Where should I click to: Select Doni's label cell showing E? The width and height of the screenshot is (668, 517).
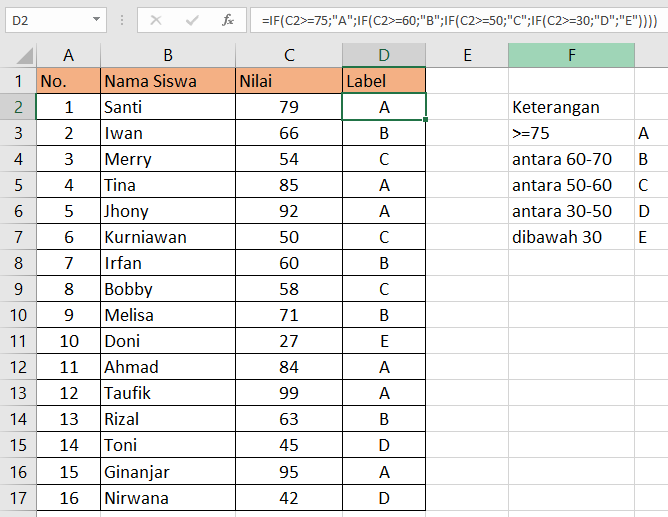pyautogui.click(x=384, y=341)
